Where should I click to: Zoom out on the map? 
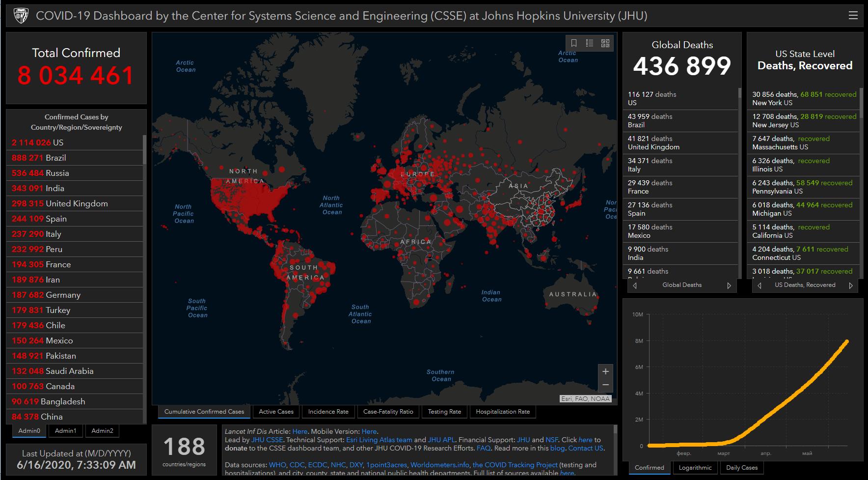605,385
